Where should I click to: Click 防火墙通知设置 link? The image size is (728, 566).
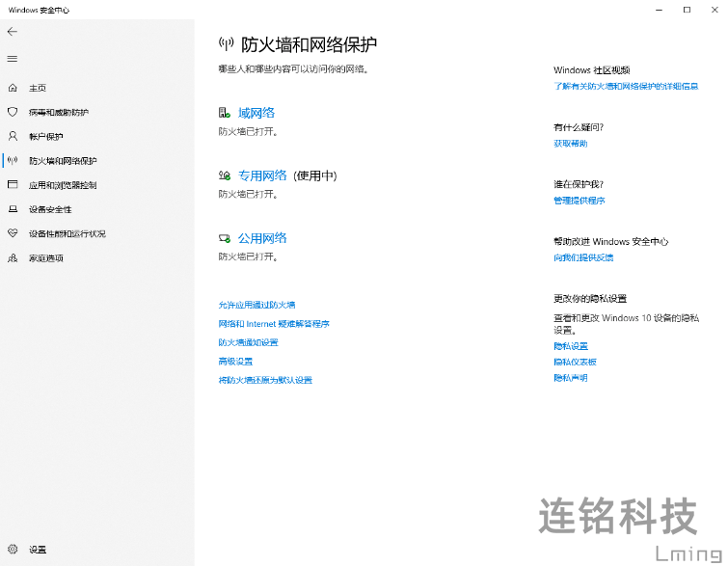pos(249,342)
